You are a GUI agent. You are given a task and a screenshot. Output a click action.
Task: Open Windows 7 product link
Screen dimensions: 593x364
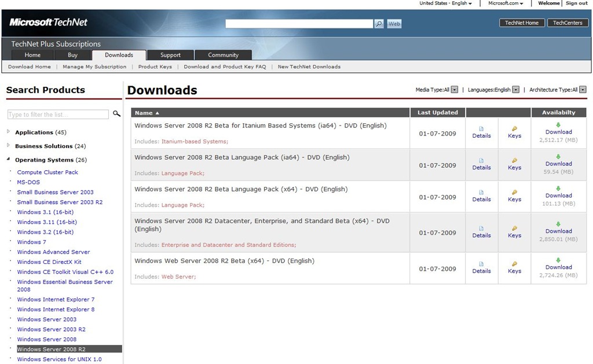(31, 242)
